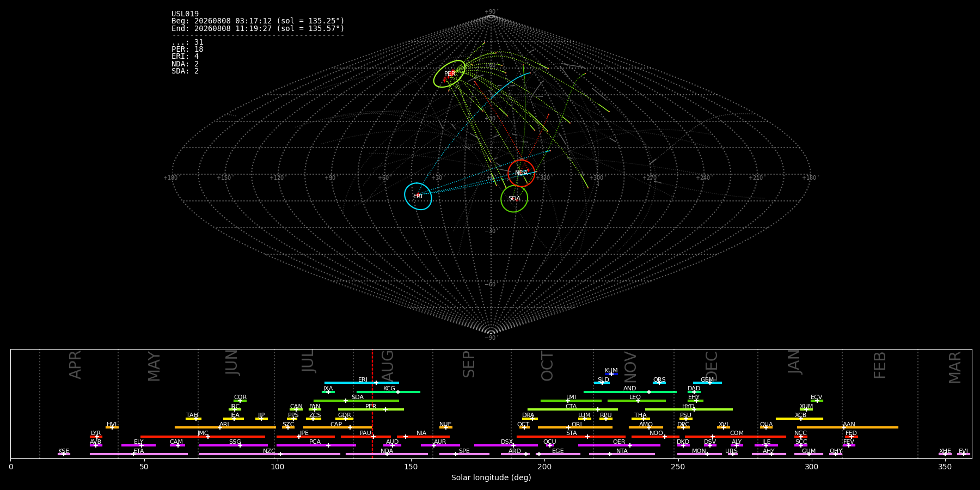Click the 'SDA: 2' count in legend
980x490 pixels.
pos(185,71)
